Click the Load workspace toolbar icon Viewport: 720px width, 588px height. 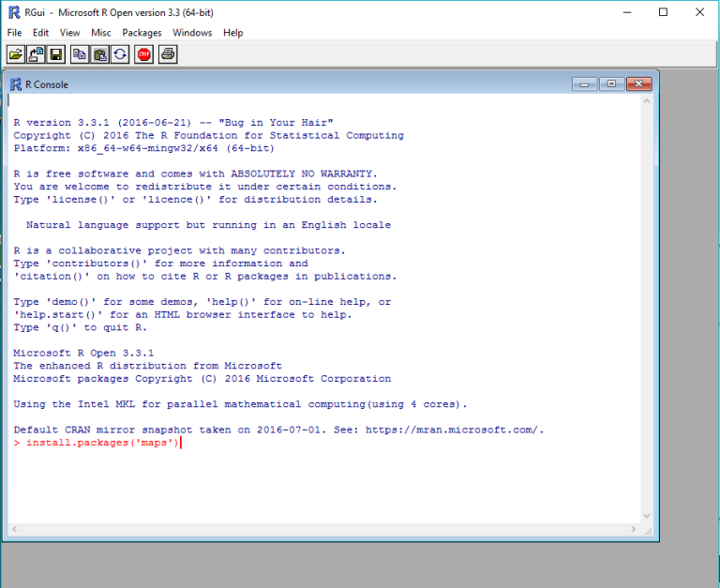(36, 54)
